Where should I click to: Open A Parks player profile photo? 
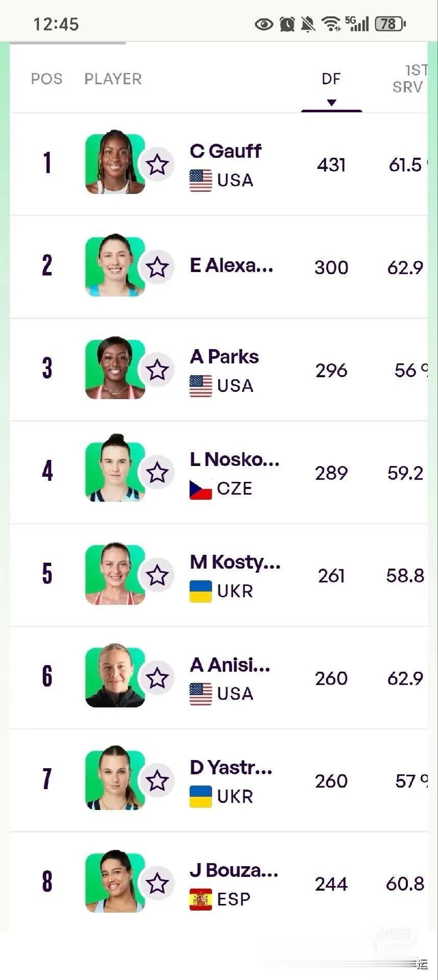click(115, 369)
